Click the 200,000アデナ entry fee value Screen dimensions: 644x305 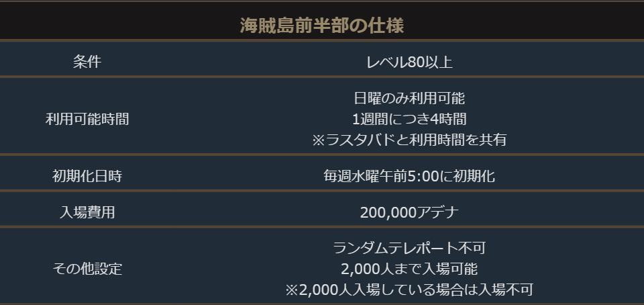409,212
